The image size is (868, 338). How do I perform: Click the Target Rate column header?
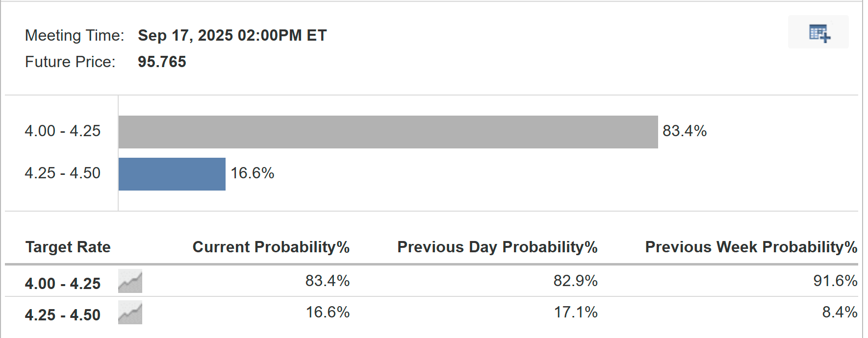pyautogui.click(x=68, y=247)
